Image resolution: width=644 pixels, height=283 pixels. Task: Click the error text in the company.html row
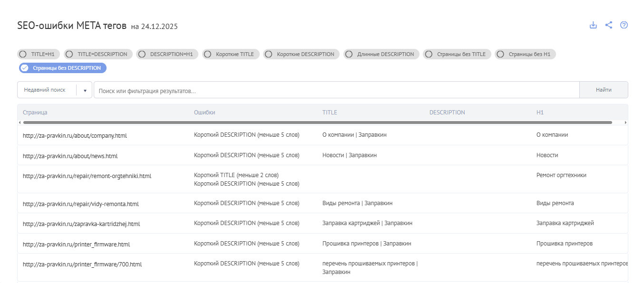247,135
